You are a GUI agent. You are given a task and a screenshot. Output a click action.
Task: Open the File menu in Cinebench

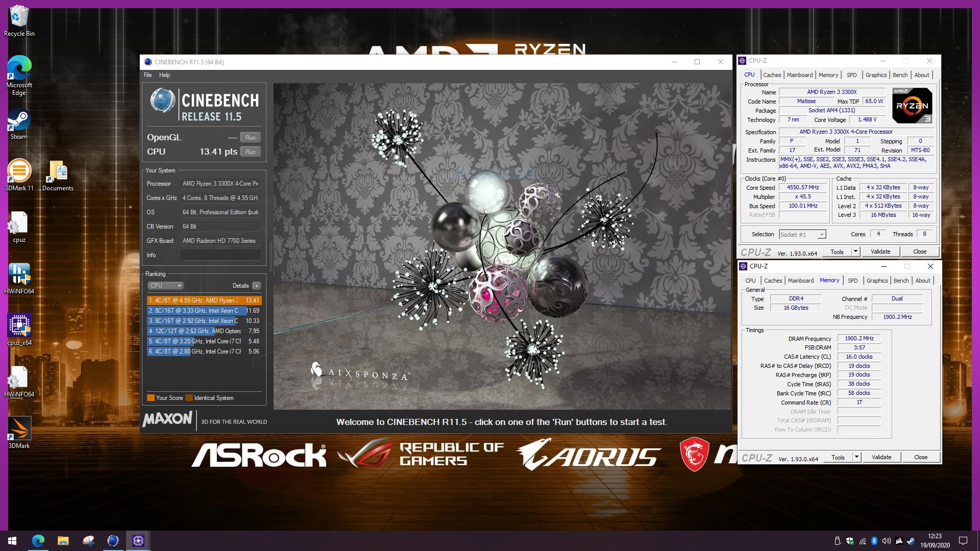(x=148, y=75)
